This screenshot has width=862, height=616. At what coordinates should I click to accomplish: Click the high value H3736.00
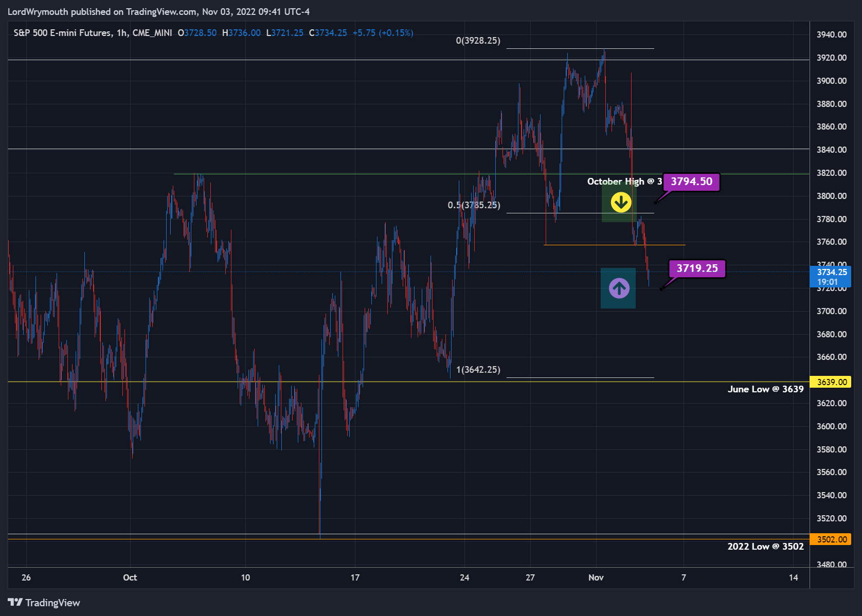click(241, 33)
